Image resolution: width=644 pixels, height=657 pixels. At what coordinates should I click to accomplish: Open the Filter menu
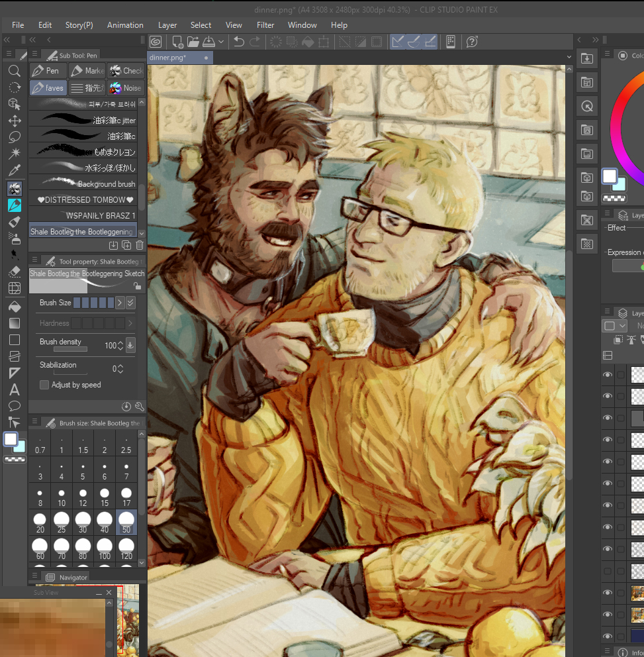point(265,25)
